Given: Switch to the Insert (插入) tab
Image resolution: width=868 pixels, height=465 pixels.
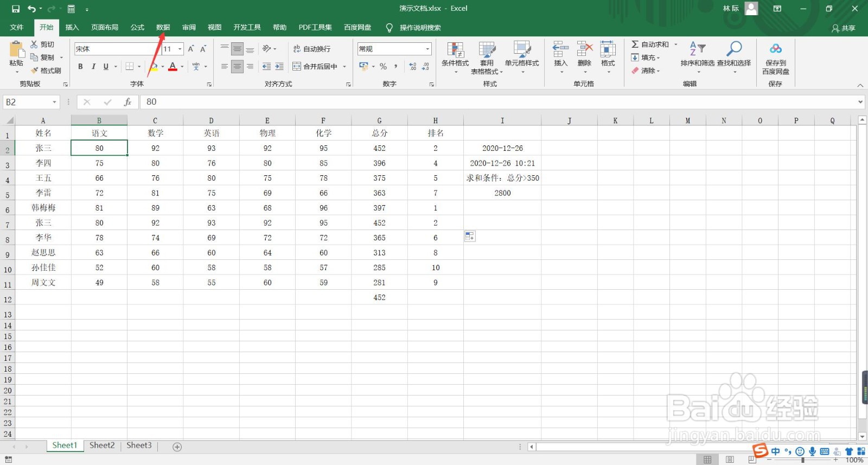Looking at the screenshot, I should [72, 27].
